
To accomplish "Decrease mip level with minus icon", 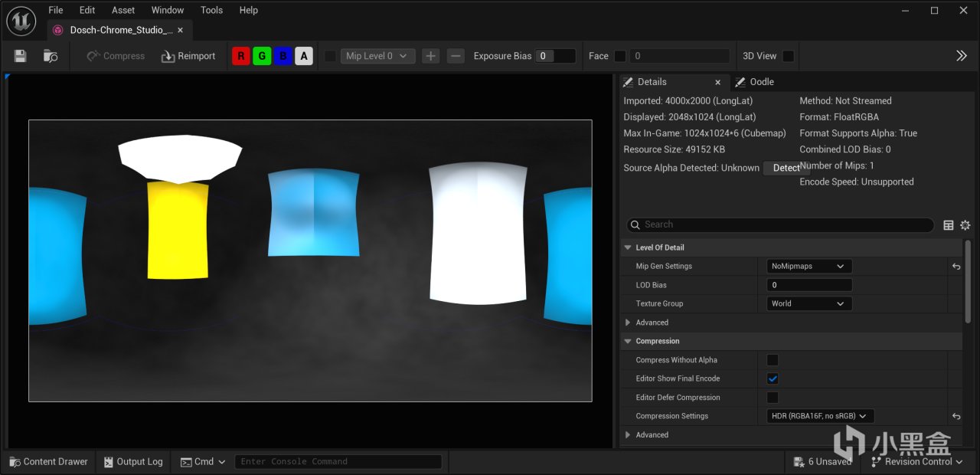I will (x=456, y=56).
